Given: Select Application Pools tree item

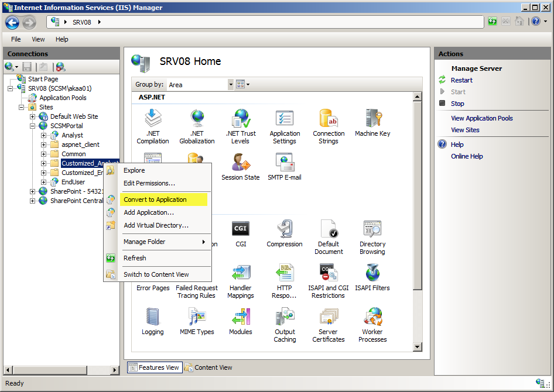Looking at the screenshot, I should (x=63, y=98).
